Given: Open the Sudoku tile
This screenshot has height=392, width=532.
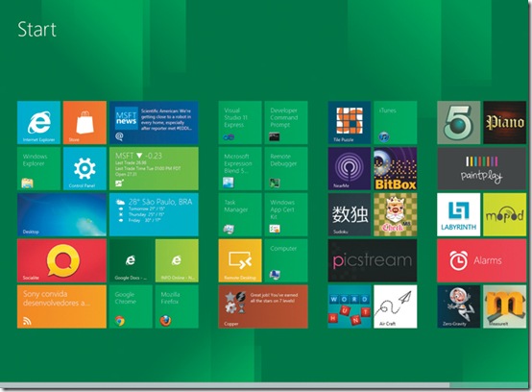Looking at the screenshot, I should [350, 215].
